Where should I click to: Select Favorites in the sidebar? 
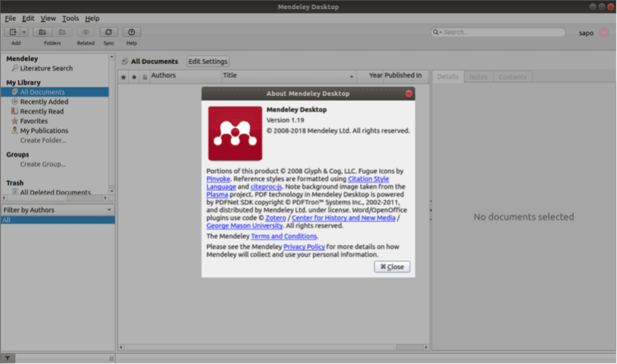coord(34,121)
